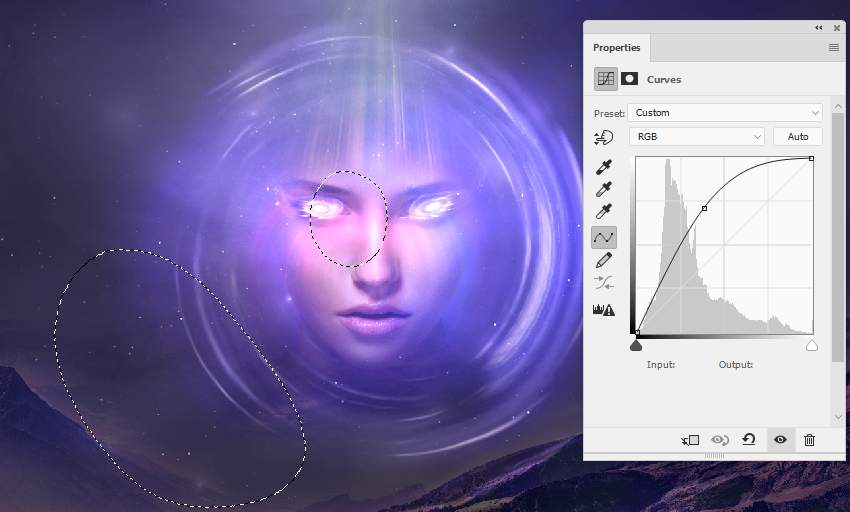Click the middle control point on curve

[705, 208]
